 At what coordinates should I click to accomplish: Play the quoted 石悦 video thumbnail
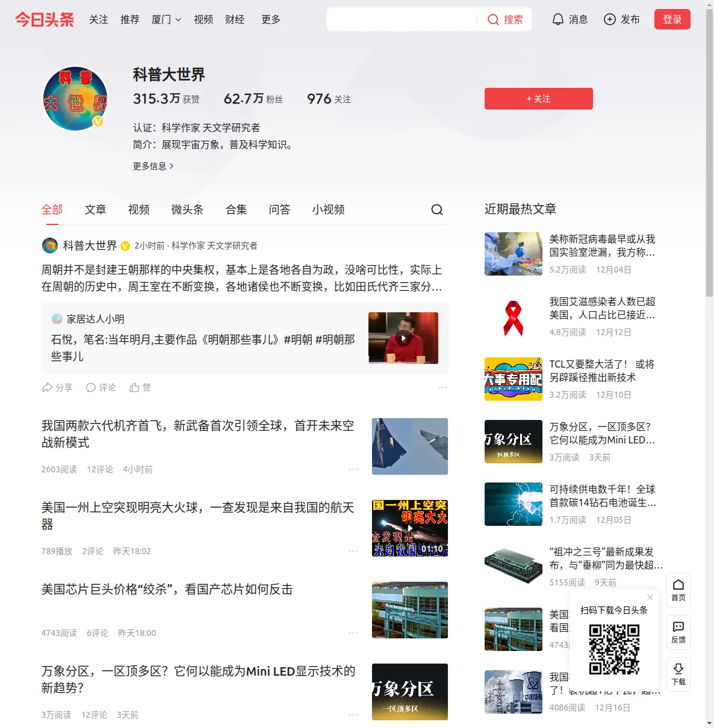(403, 338)
